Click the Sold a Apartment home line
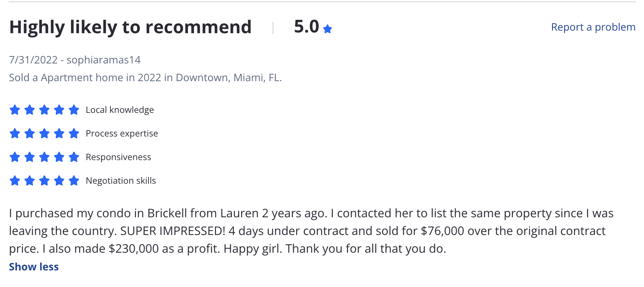This screenshot has height=287, width=644. coord(145,77)
